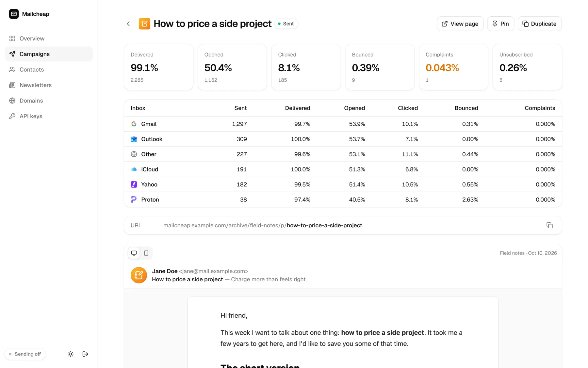This screenshot has height=368, width=588.
Task: Click the View page button
Action: click(x=460, y=24)
